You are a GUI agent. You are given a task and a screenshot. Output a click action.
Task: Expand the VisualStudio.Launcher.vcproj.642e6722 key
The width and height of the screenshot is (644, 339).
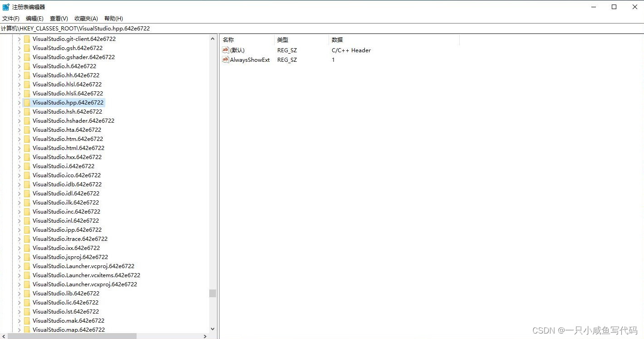point(19,266)
